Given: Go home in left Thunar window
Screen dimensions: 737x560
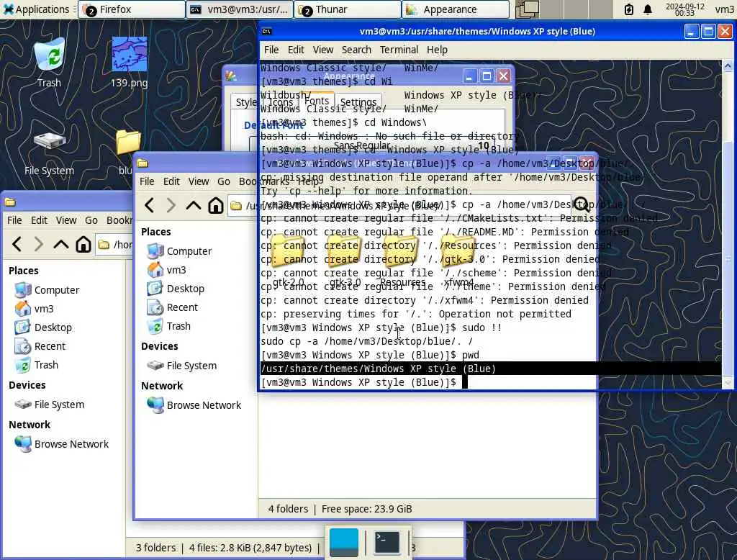Looking at the screenshot, I should 83,245.
